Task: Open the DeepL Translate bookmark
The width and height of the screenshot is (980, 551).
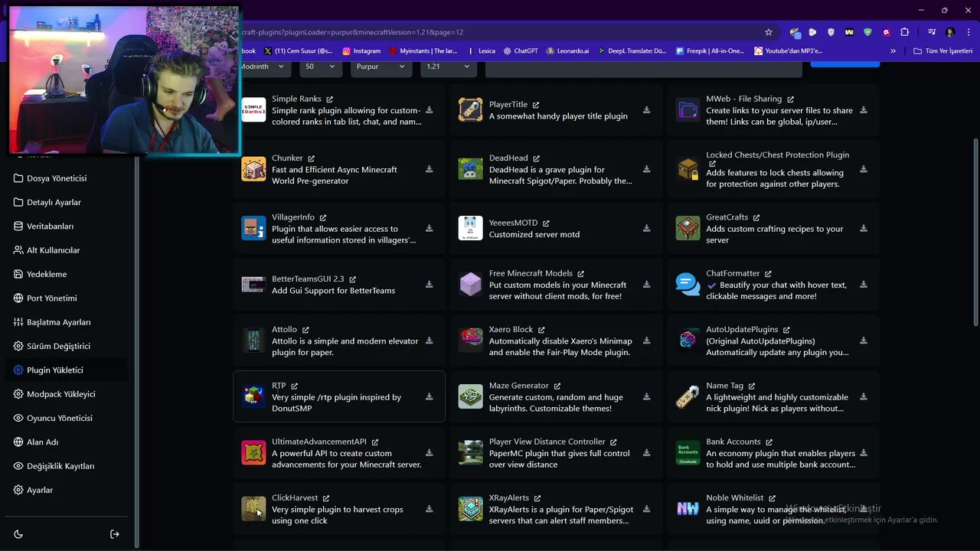Action: tap(632, 51)
